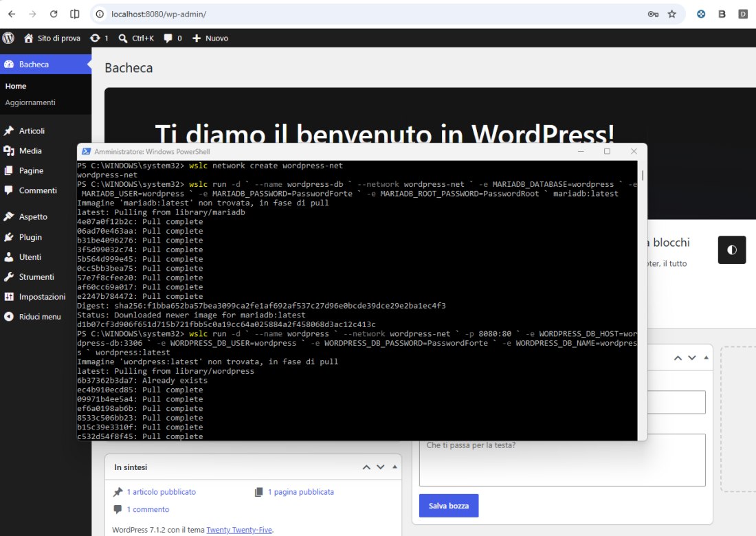The image size is (756, 536).
Task: Click the PowerShell window title bar icon
Action: point(87,151)
